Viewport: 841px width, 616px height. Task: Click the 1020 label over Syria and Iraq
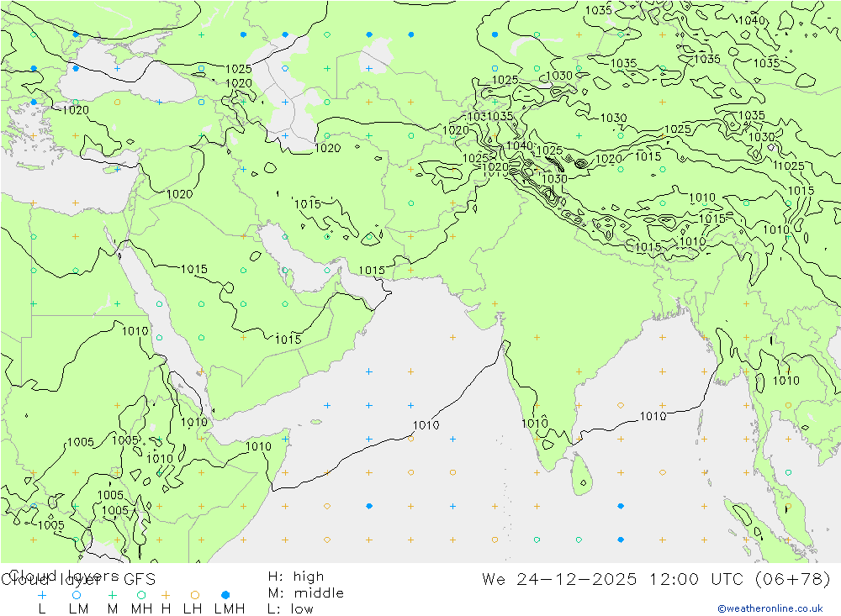(x=180, y=194)
